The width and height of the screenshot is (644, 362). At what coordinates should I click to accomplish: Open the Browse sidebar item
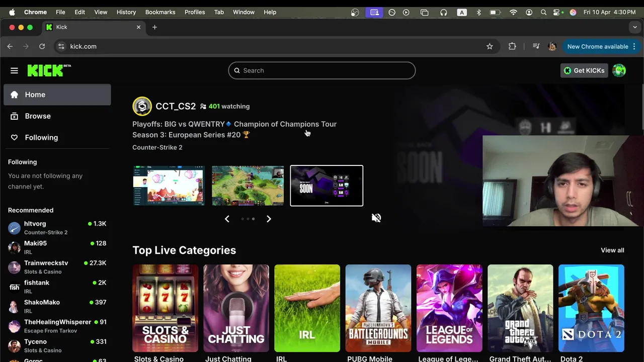pos(57,116)
